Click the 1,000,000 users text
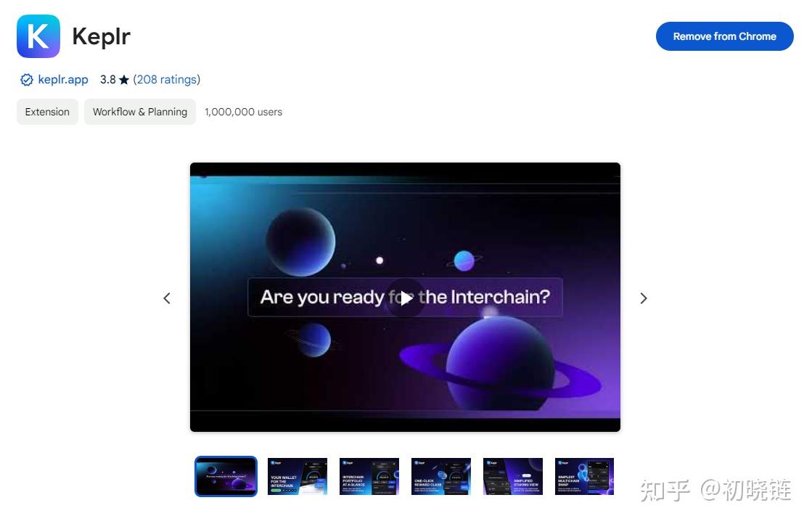The image size is (812, 524). click(243, 112)
